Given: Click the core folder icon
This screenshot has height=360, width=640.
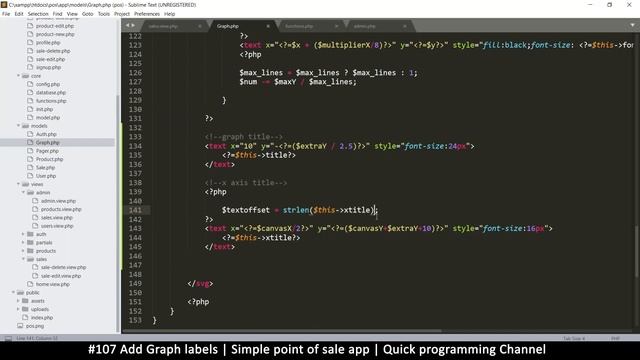Looking at the screenshot, I should 25,76.
